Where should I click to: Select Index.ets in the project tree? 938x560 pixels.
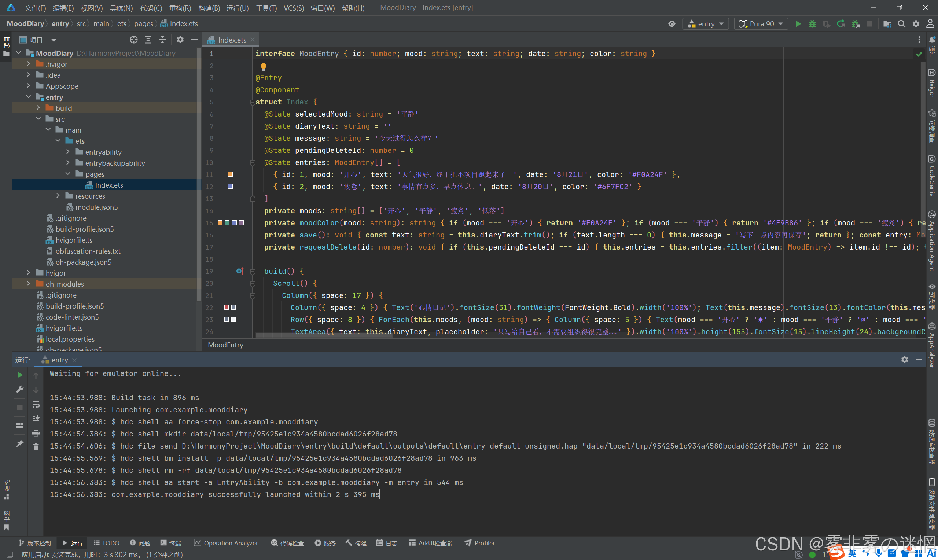(108, 185)
